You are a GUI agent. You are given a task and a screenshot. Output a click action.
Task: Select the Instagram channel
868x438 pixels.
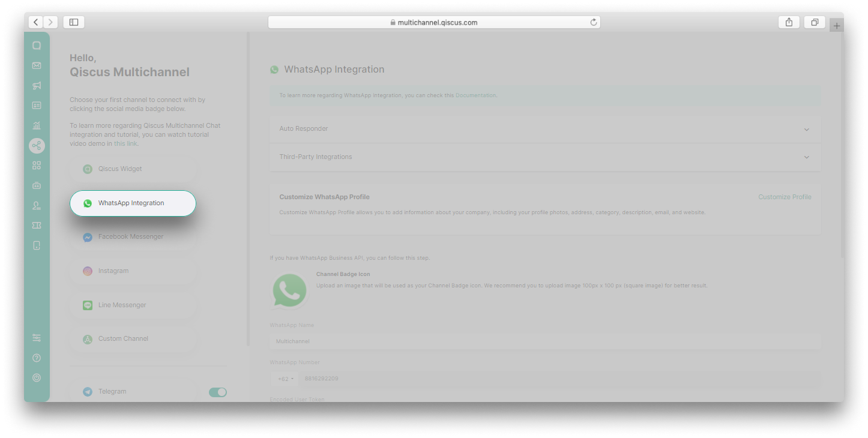pyautogui.click(x=133, y=271)
